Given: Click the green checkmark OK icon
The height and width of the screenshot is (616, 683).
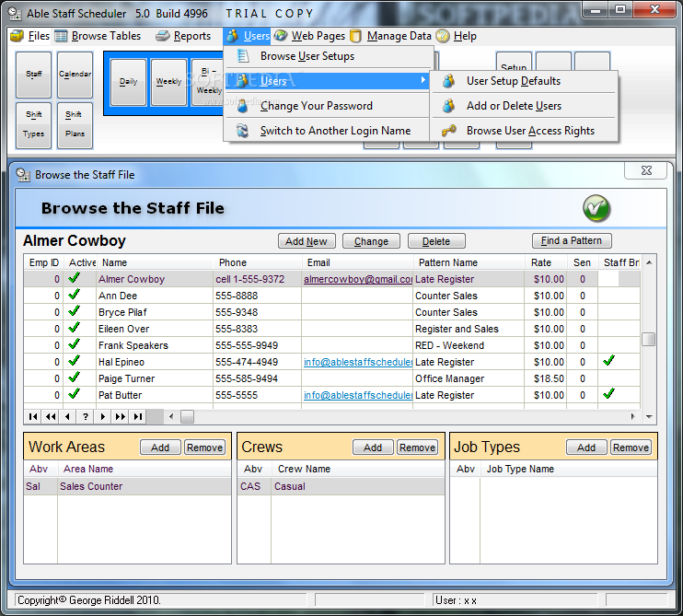Looking at the screenshot, I should (x=596, y=209).
